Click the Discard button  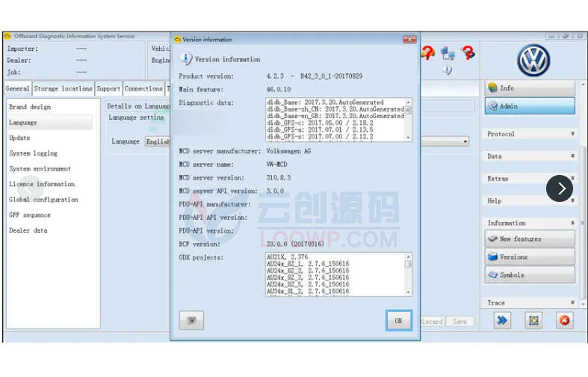[432, 322]
